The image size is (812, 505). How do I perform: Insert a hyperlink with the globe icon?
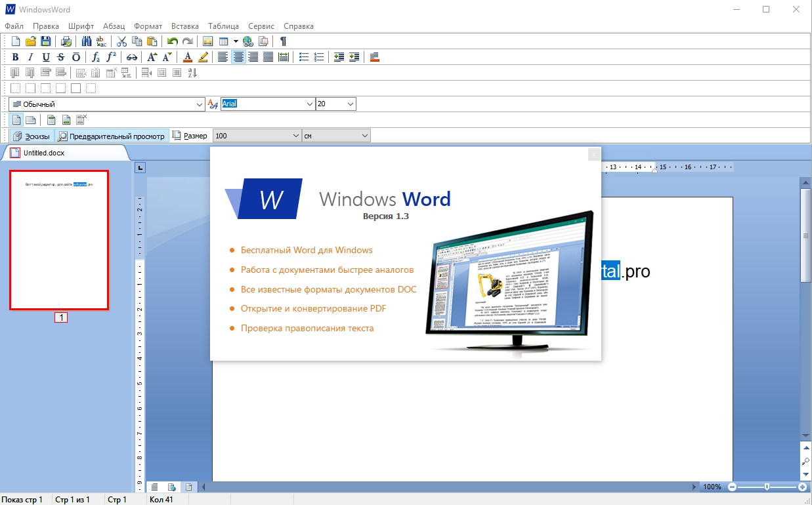(248, 41)
